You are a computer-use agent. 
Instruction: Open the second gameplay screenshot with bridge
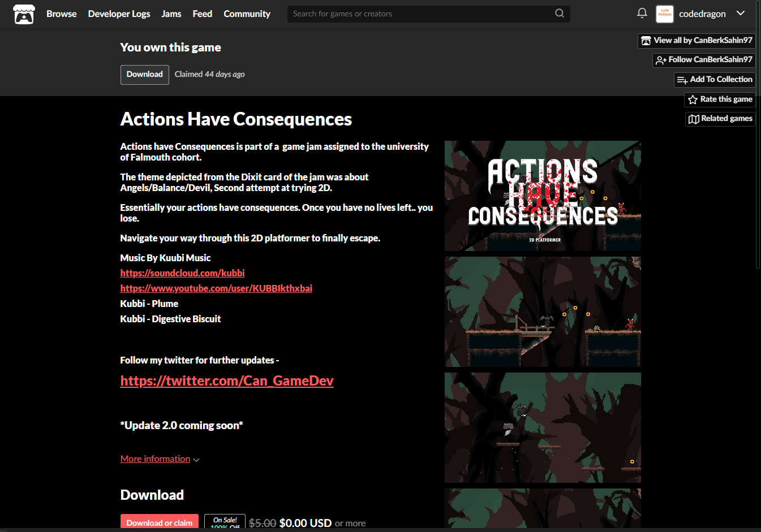click(543, 312)
